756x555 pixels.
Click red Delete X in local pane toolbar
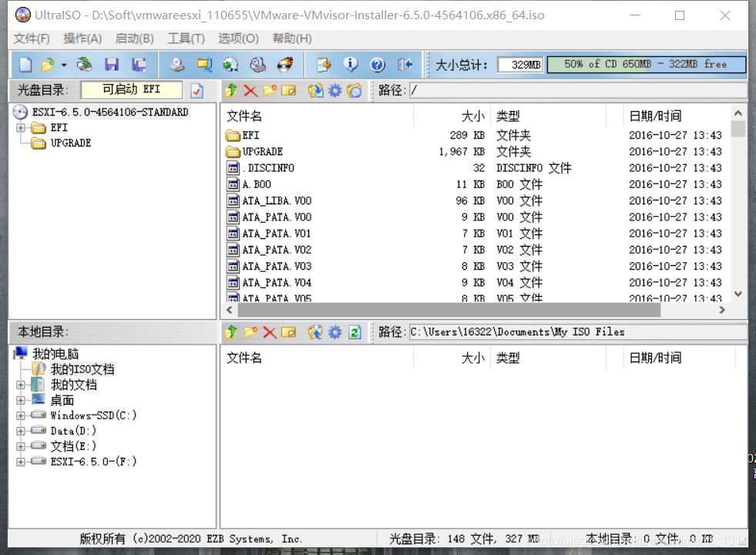(x=270, y=332)
